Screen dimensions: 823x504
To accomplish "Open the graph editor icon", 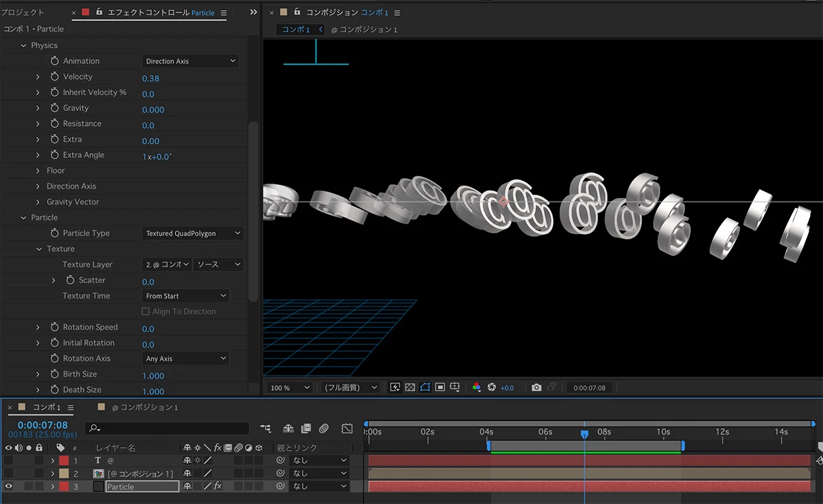I will tap(347, 429).
